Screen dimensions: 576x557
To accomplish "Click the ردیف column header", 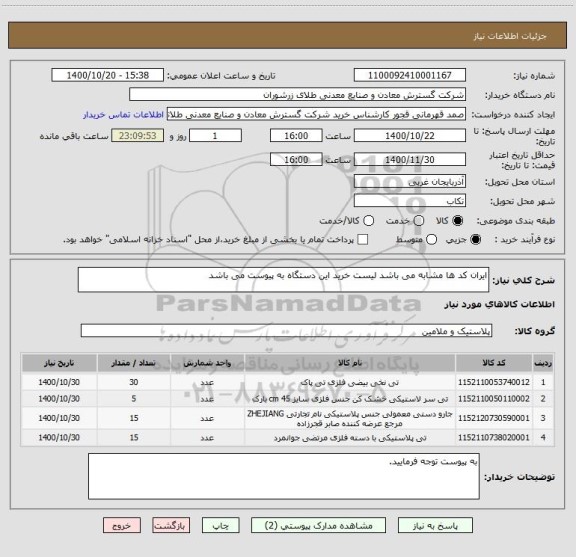I will [543, 363].
